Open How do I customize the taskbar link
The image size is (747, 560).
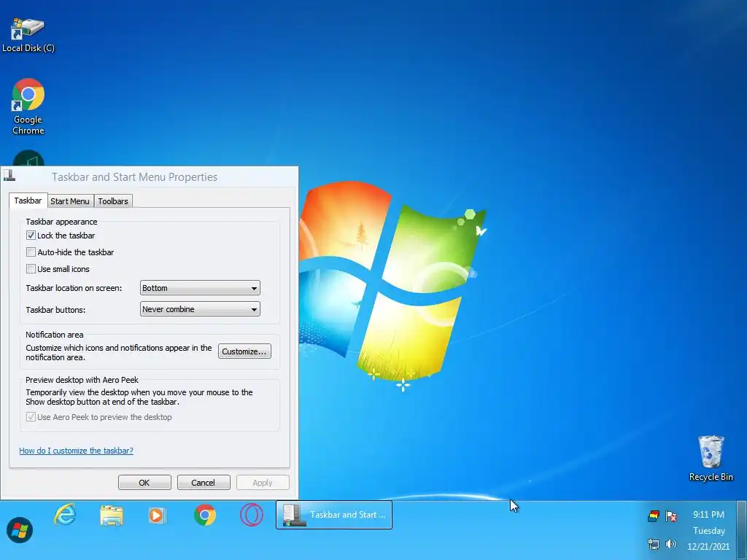click(76, 451)
